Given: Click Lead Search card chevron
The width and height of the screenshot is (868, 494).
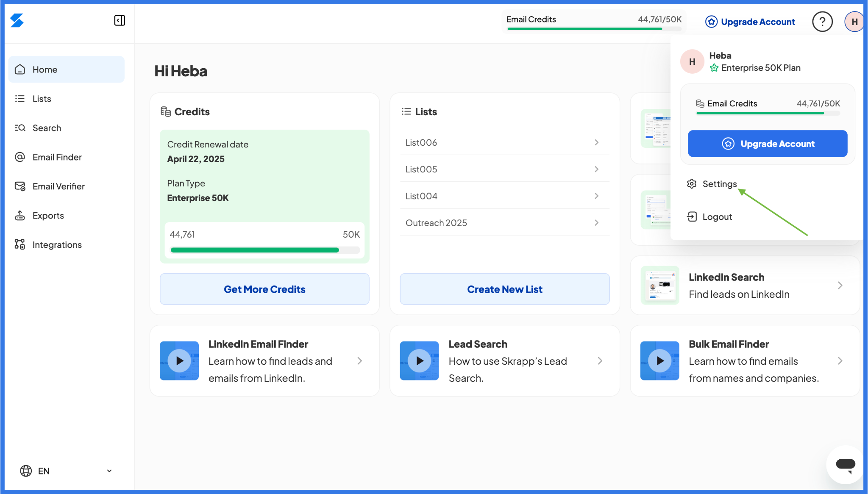Looking at the screenshot, I should (x=600, y=361).
